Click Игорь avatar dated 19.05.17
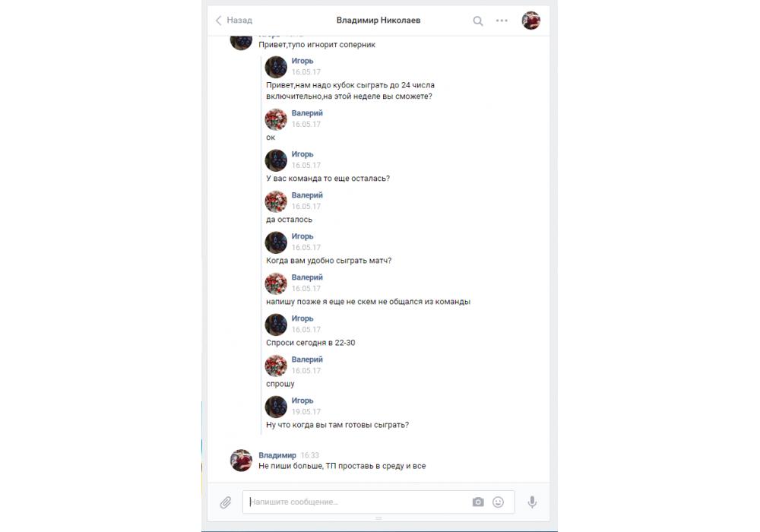Screen dimensions: 760x532 click(276, 407)
